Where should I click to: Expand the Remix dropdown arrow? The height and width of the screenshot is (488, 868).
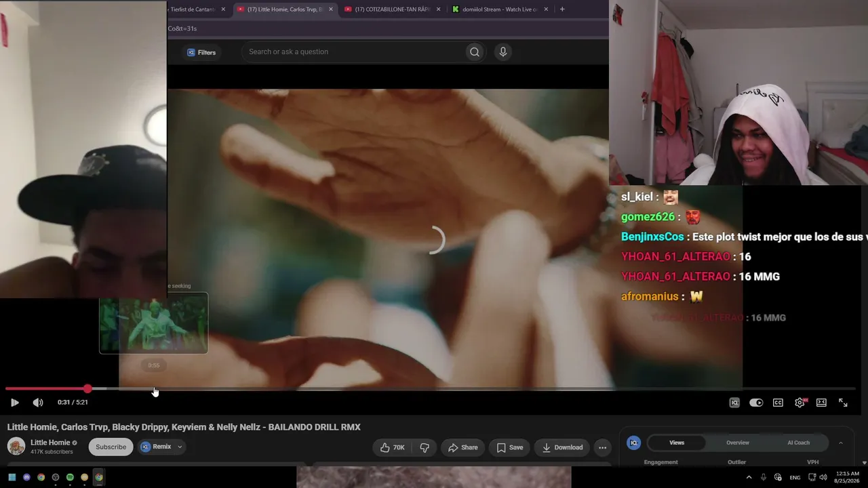point(180,447)
